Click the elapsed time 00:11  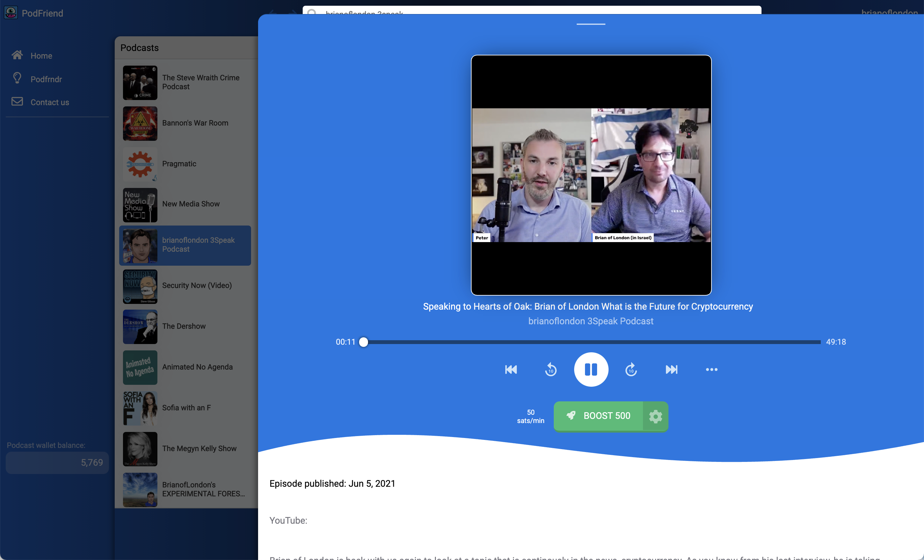(345, 342)
